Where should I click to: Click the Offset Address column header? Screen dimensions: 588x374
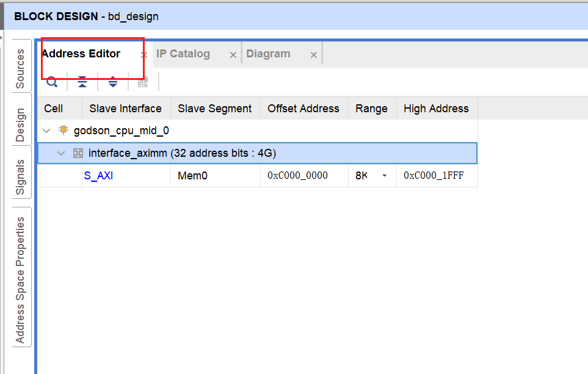(x=303, y=109)
